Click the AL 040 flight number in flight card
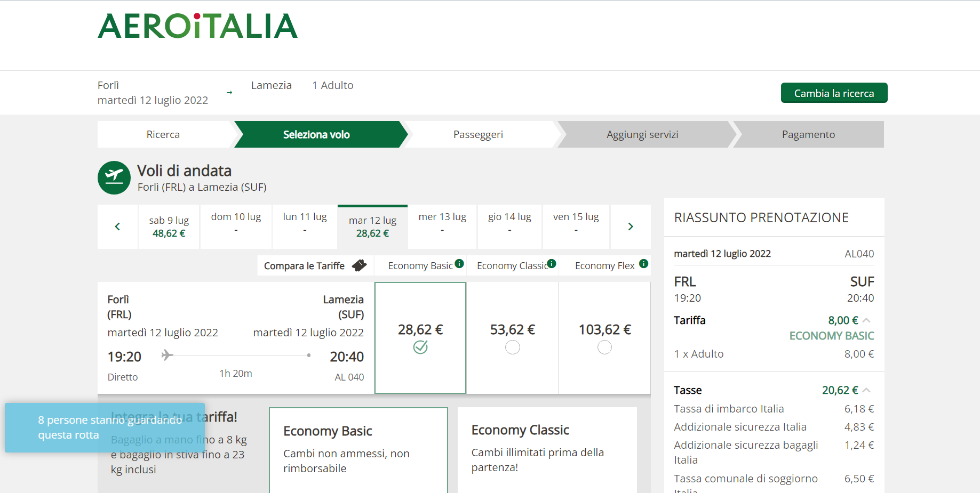The height and width of the screenshot is (493, 980). 349,377
